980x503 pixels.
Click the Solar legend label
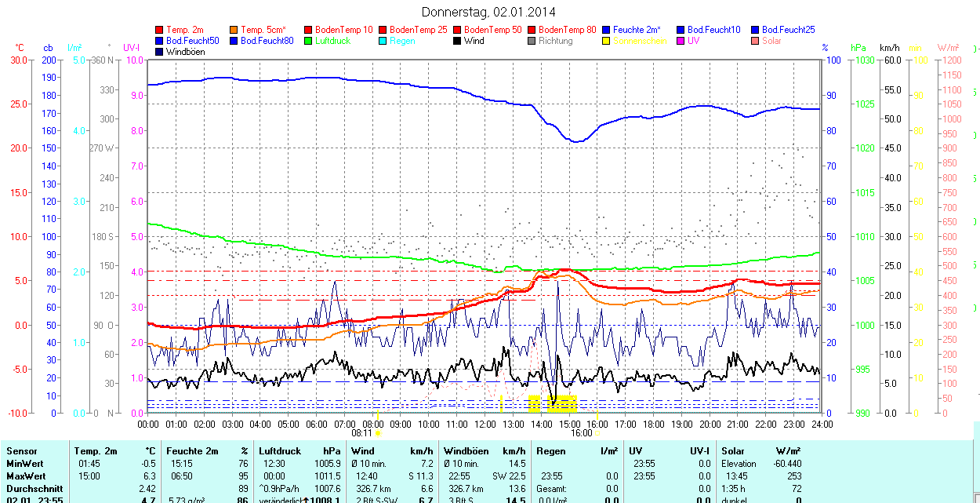(771, 41)
